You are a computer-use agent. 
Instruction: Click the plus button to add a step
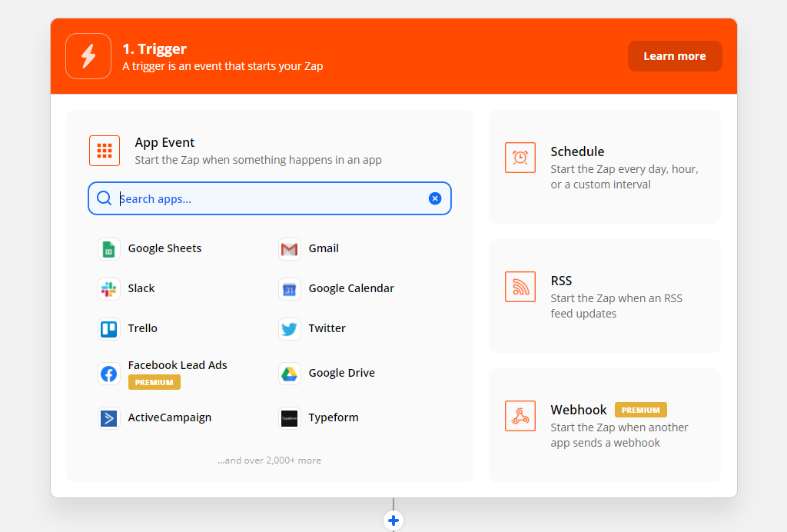(x=393, y=520)
